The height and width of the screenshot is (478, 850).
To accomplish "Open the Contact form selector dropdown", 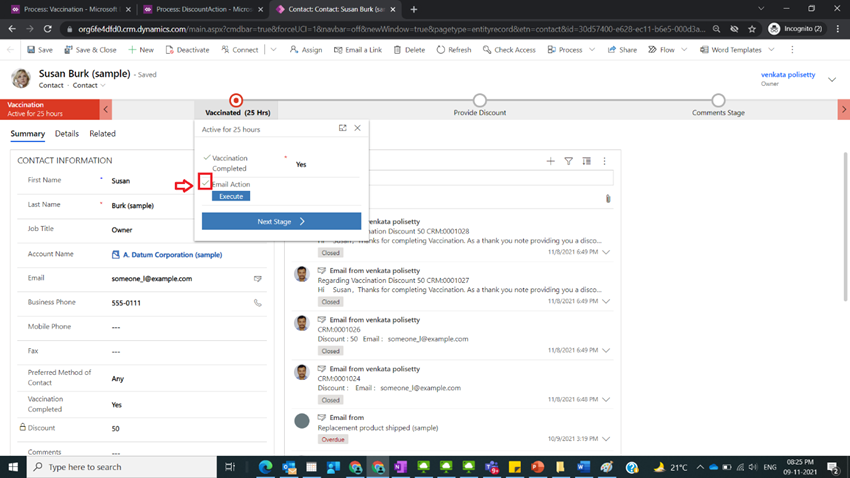I will click(89, 85).
